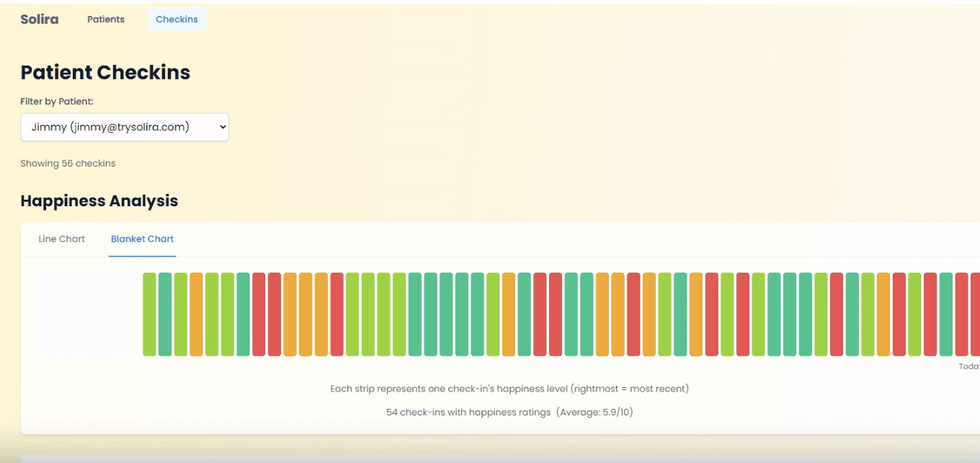Click the Happiness Analysis heading
The width and height of the screenshot is (980, 463).
click(99, 200)
